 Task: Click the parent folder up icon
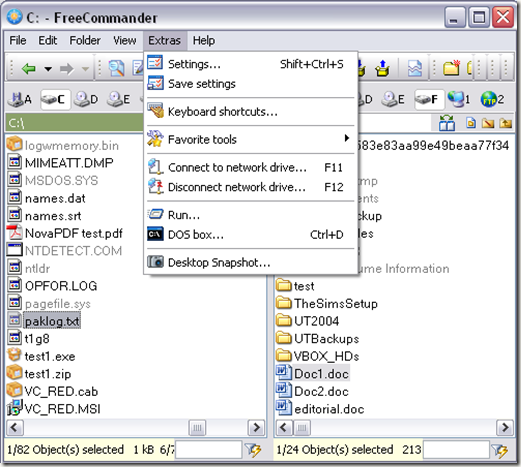click(x=505, y=123)
